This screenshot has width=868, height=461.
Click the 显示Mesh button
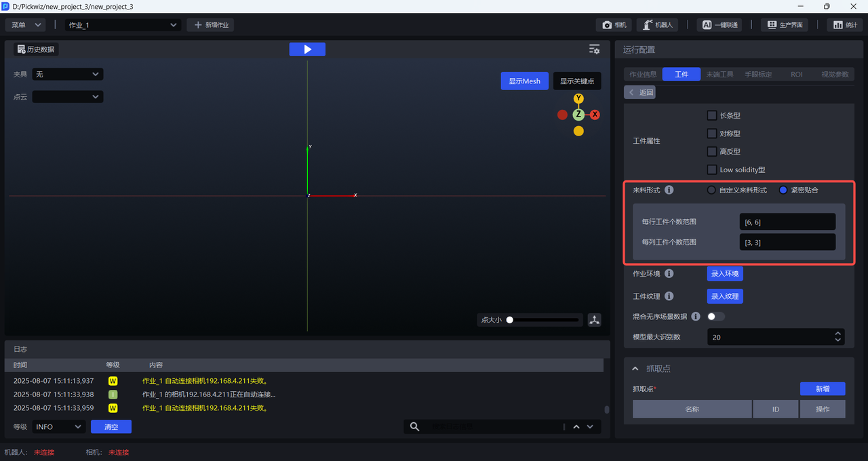click(x=524, y=81)
